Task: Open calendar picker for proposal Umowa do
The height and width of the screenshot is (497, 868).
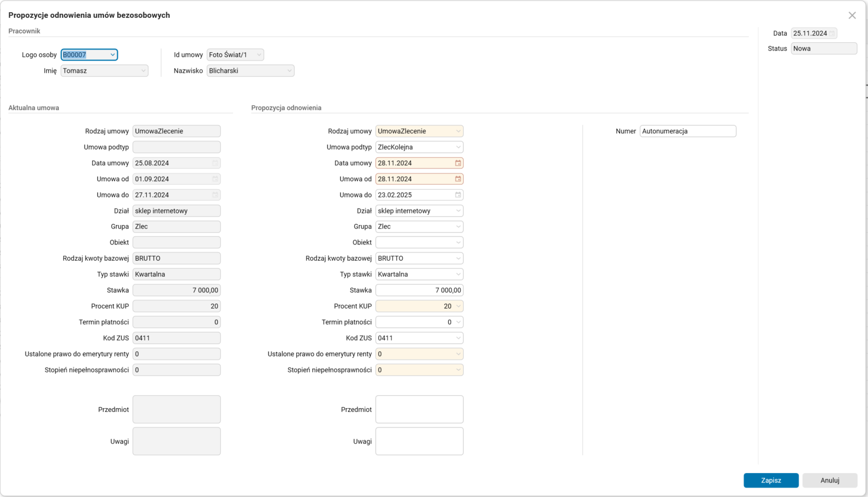Action: coord(458,195)
